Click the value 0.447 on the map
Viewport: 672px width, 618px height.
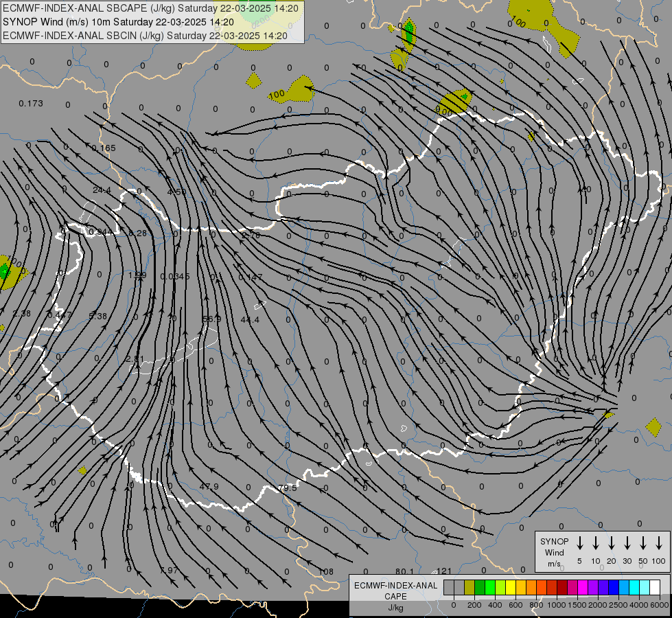(60, 315)
